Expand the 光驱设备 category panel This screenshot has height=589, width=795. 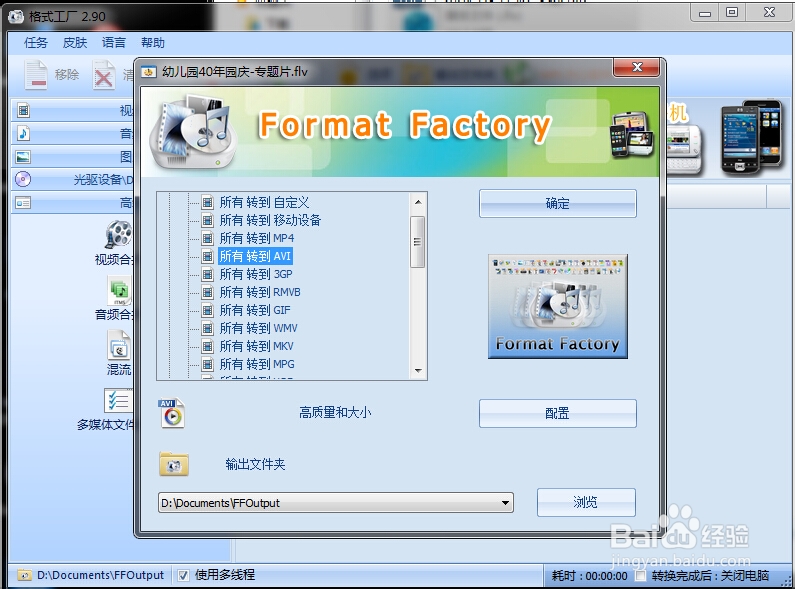(72, 179)
